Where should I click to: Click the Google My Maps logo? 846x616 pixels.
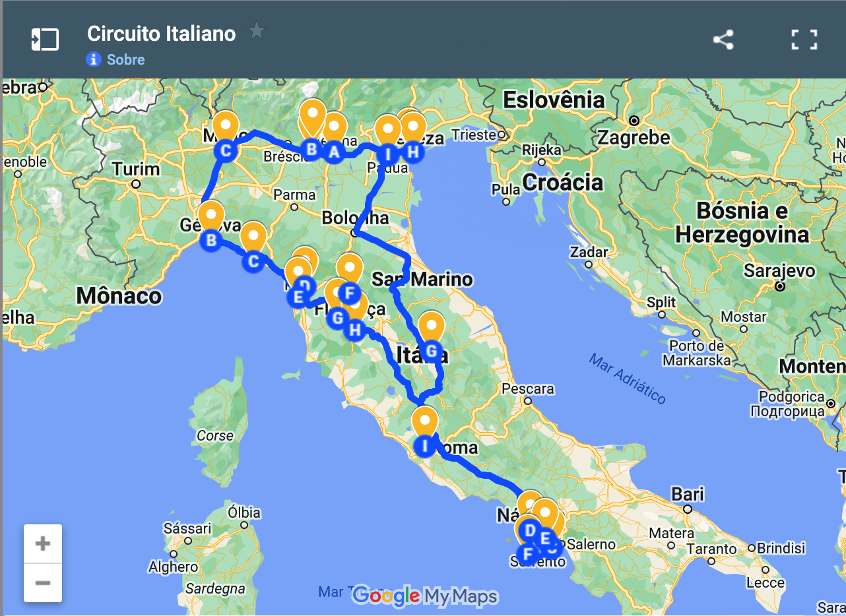[424, 596]
